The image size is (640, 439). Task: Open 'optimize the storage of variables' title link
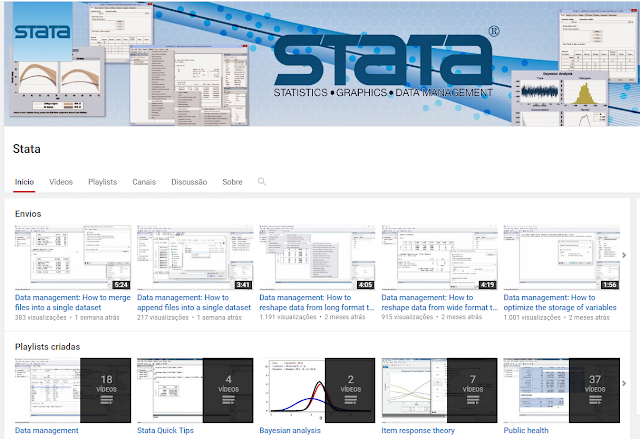click(x=560, y=302)
